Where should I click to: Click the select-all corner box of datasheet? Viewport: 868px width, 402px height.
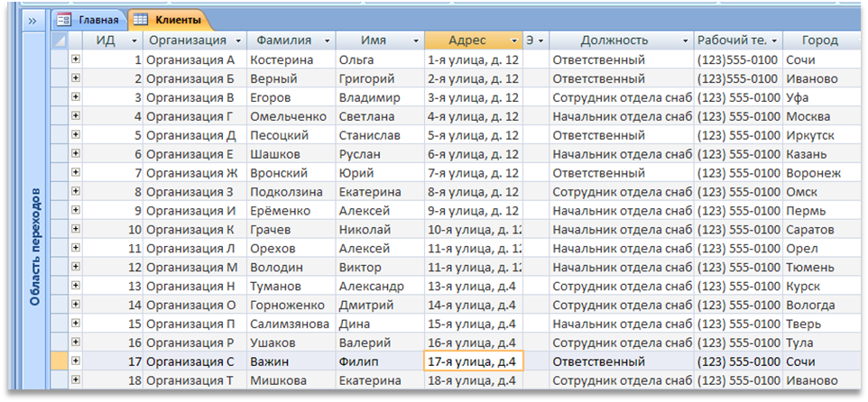(59, 41)
